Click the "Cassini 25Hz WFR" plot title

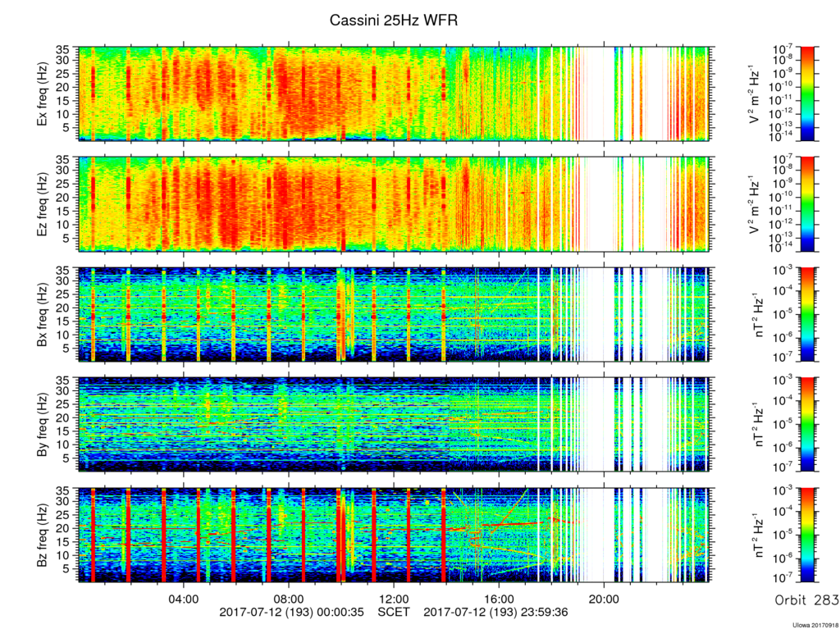pyautogui.click(x=394, y=21)
